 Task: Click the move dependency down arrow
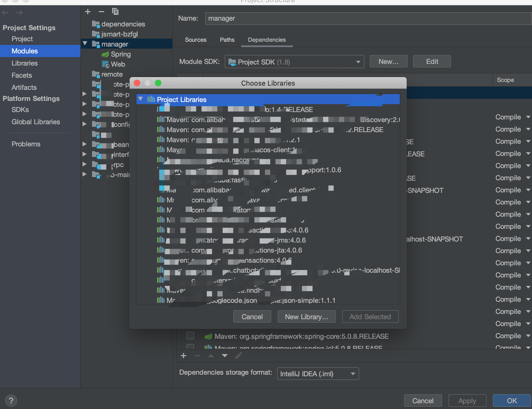click(224, 356)
